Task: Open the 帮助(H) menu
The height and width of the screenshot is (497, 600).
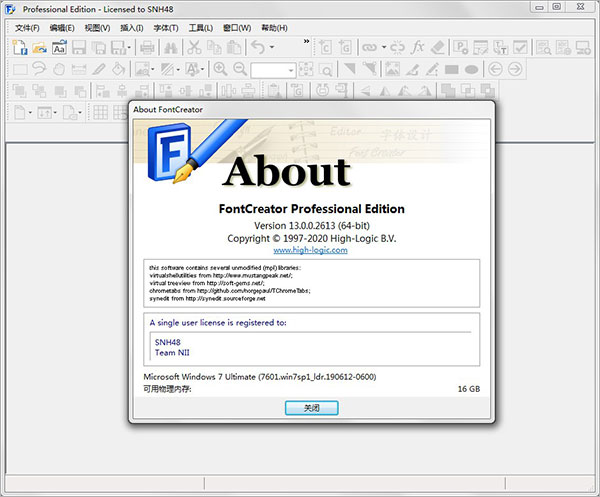Action: (274, 28)
